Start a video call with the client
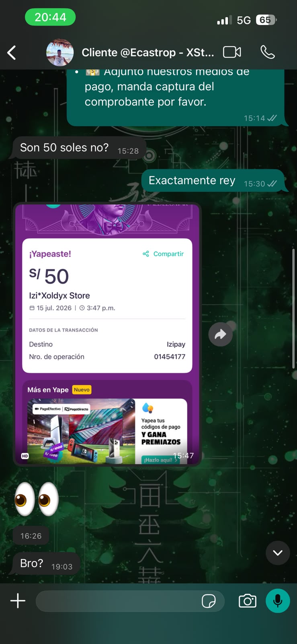297x644 pixels. 232,52
